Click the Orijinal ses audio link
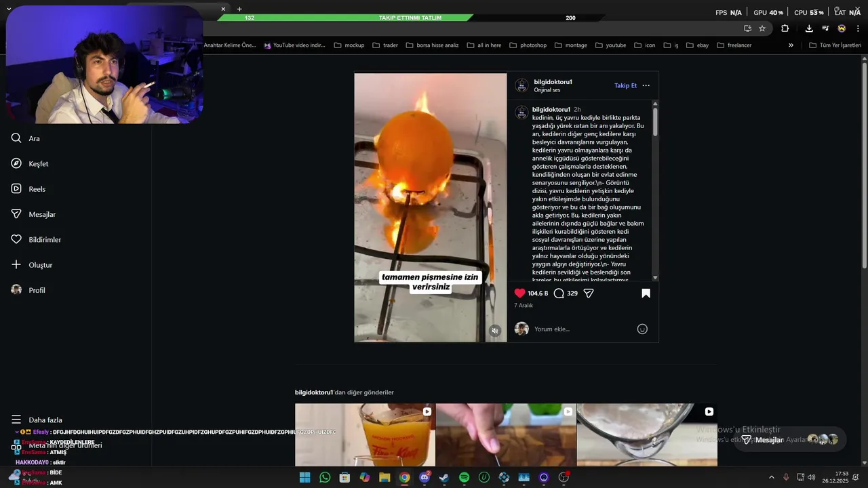Screen dimensions: 868x488 coord(547,90)
